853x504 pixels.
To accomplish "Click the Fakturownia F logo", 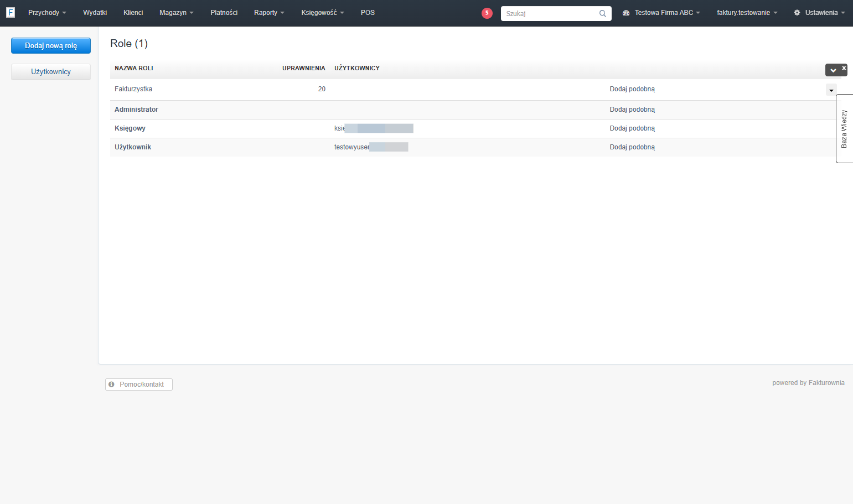I will coord(11,12).
